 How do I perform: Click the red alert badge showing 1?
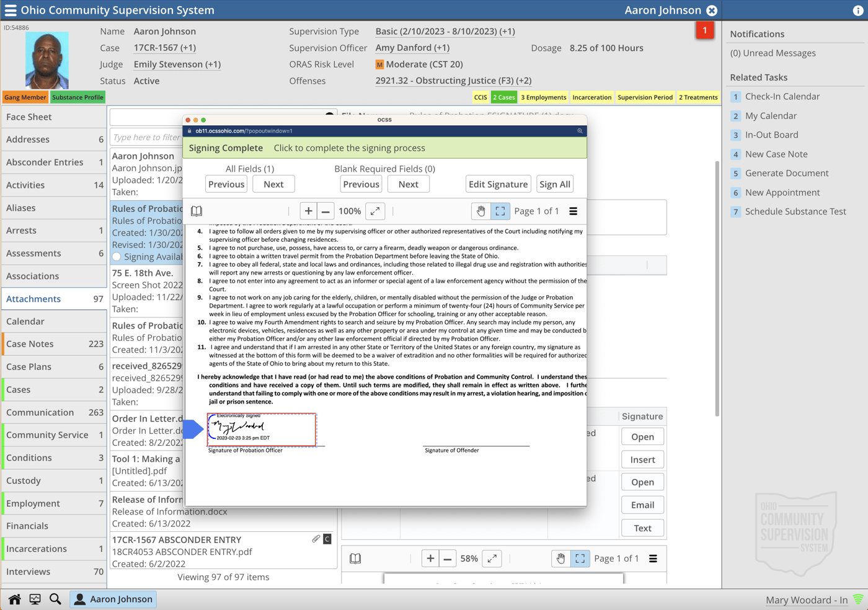[x=705, y=30]
